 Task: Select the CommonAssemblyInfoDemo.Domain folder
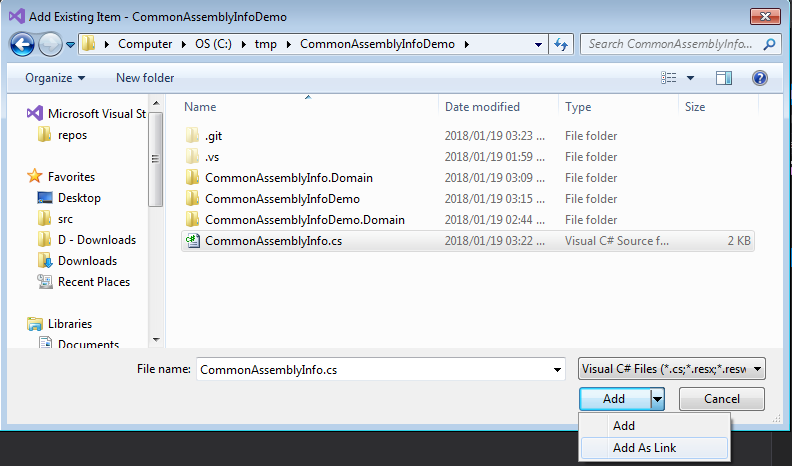[467, 220]
